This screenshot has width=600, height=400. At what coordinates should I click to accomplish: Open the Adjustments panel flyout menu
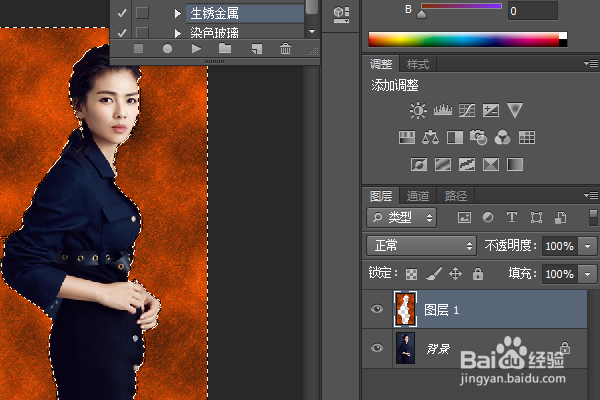click(x=592, y=64)
